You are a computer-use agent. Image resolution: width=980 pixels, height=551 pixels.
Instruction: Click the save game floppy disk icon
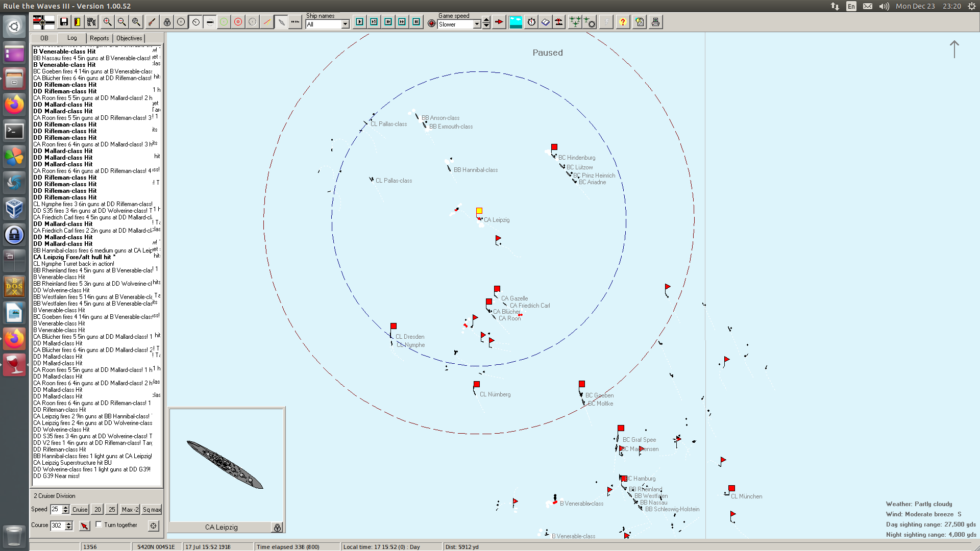(x=64, y=22)
